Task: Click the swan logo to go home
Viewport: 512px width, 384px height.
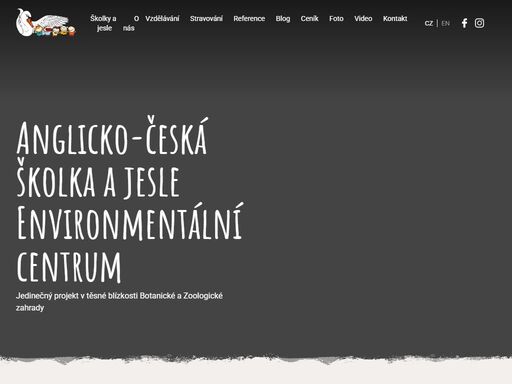Action: pos(46,23)
